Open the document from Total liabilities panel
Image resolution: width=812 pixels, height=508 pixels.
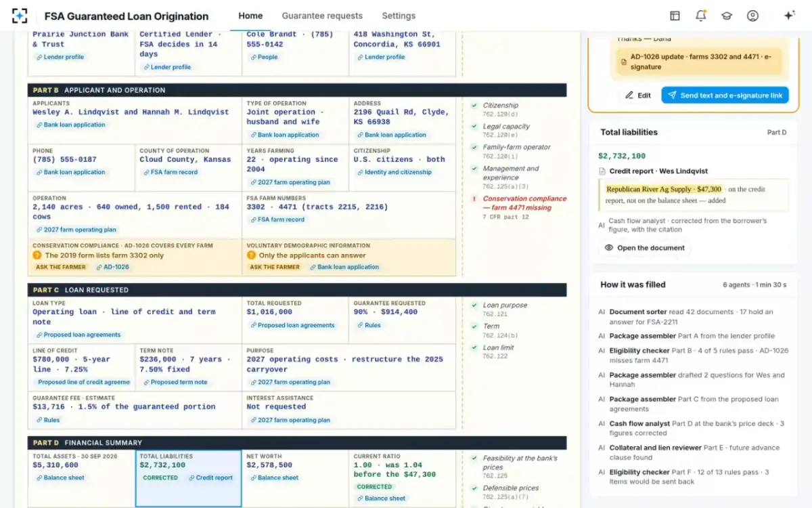pos(645,248)
